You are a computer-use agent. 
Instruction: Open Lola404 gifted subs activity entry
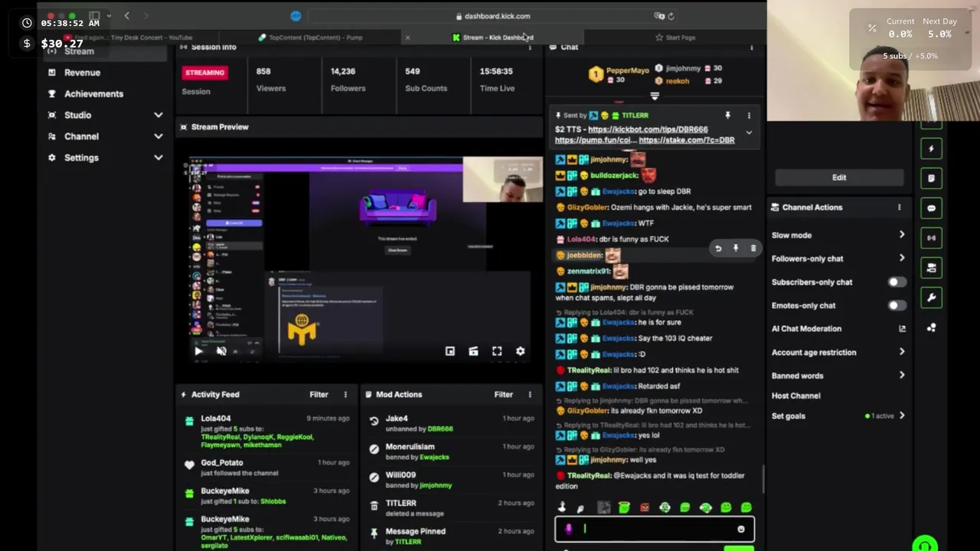click(265, 432)
